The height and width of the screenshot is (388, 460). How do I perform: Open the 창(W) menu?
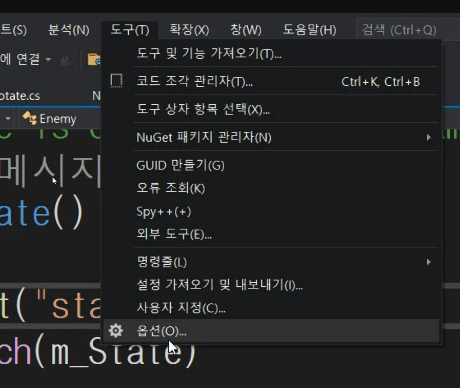pos(246,30)
